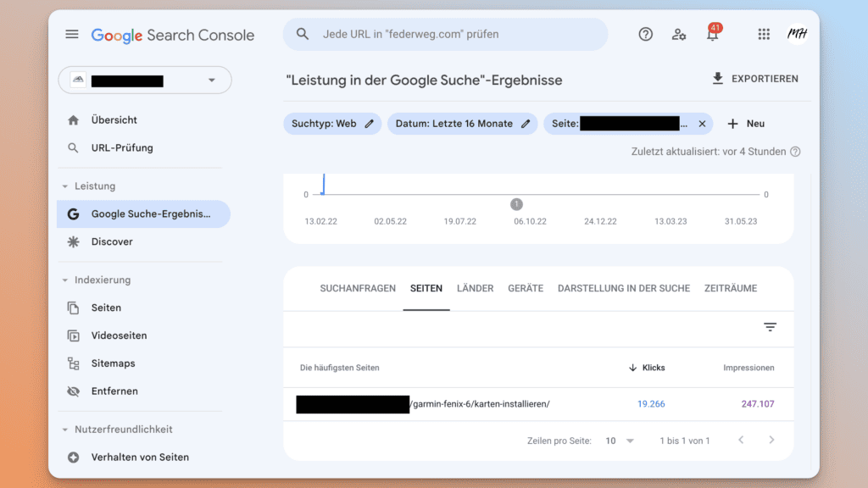Edit the Suchtyp: Web filter pencil
The width and height of the screenshot is (868, 488).
coord(370,124)
